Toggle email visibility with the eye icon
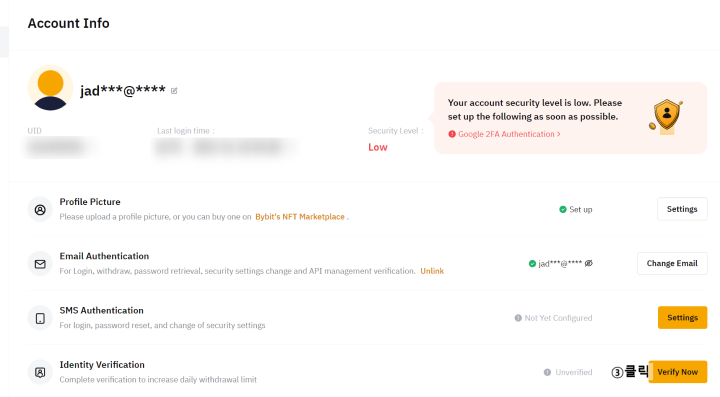 coord(589,263)
